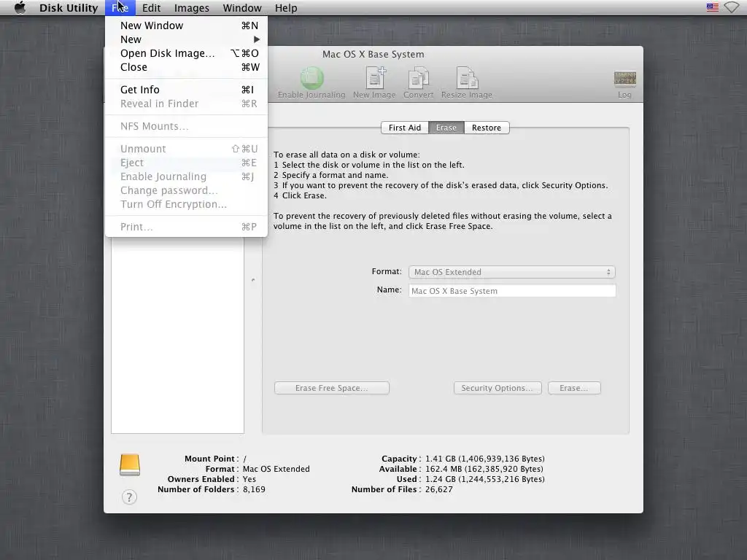
Task: Click the window title Mac OS X Base System
Action: (373, 54)
